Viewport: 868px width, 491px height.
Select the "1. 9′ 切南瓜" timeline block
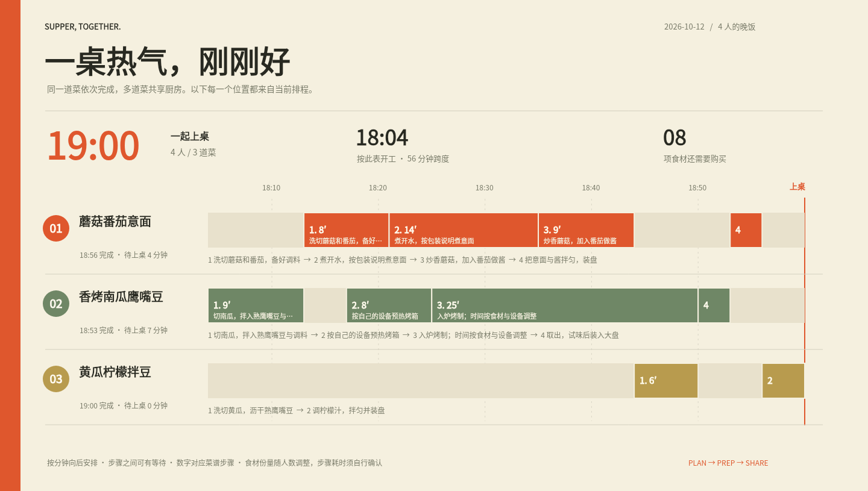(256, 305)
